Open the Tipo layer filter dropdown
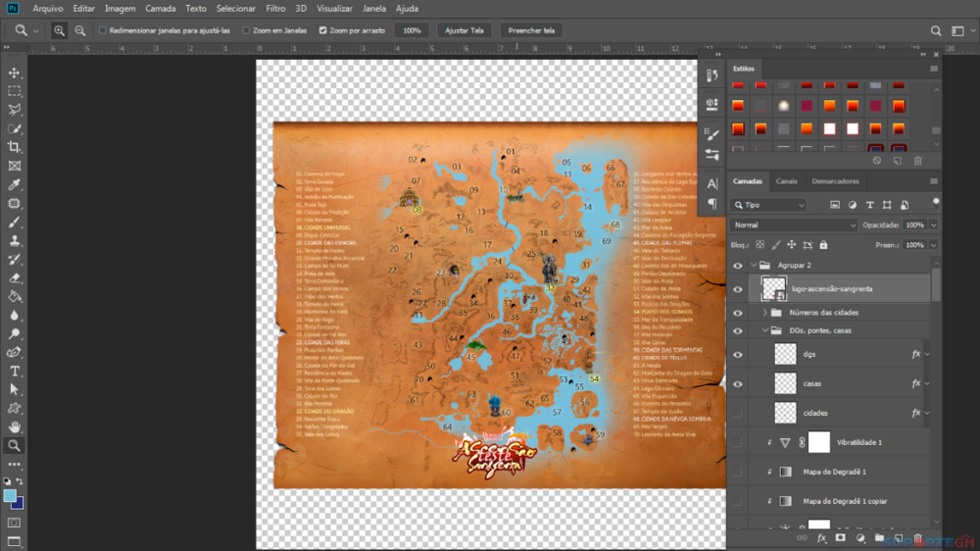 (x=773, y=205)
